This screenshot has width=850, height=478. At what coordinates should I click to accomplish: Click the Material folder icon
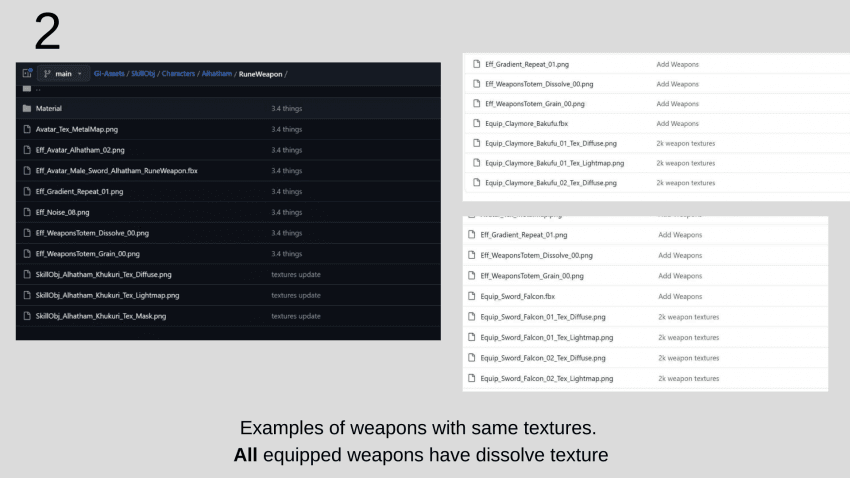coord(26,108)
